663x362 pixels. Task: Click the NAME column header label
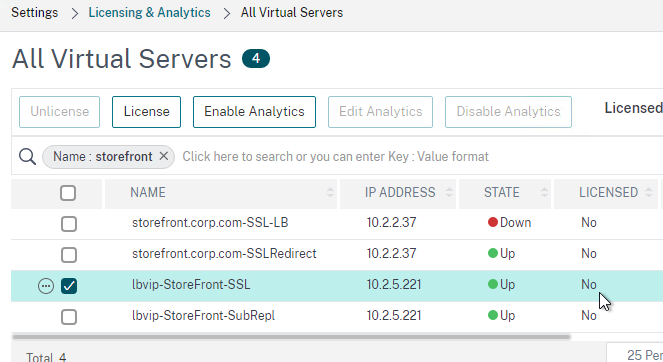point(148,192)
